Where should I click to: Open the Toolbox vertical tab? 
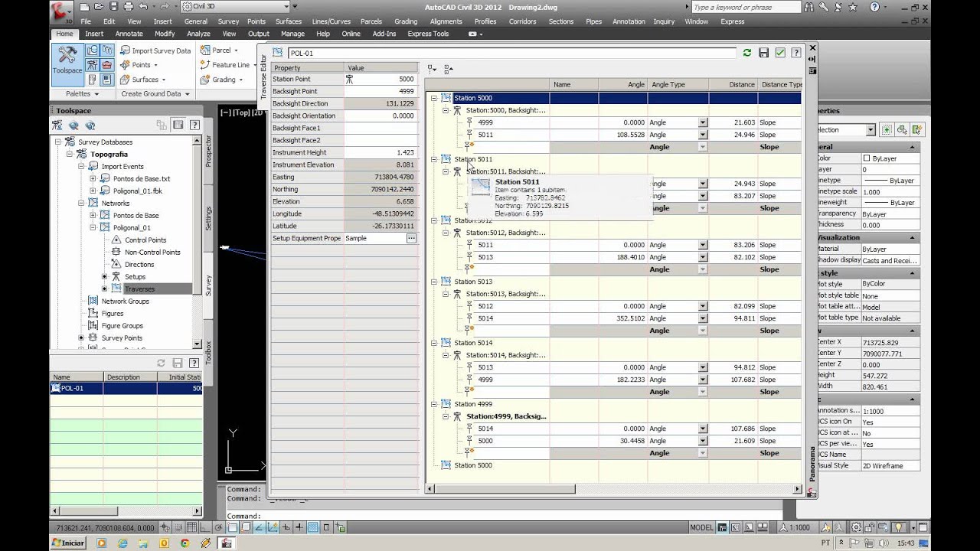[x=208, y=351]
